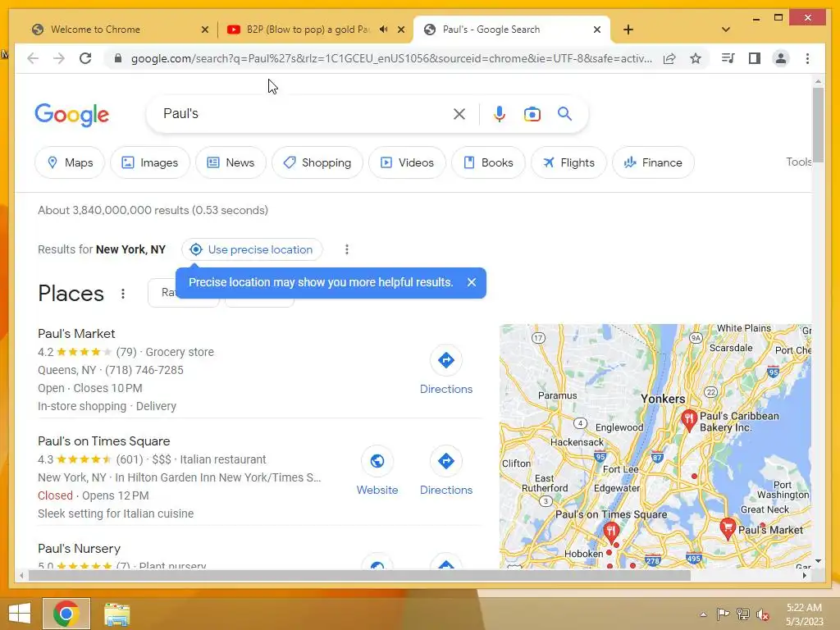Open the Action Center flag icon
840x630 pixels.
(x=723, y=614)
